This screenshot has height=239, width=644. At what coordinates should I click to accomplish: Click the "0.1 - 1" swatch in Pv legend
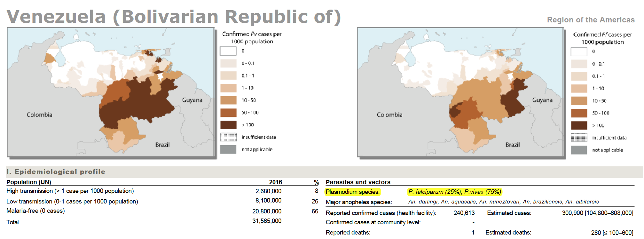click(228, 76)
